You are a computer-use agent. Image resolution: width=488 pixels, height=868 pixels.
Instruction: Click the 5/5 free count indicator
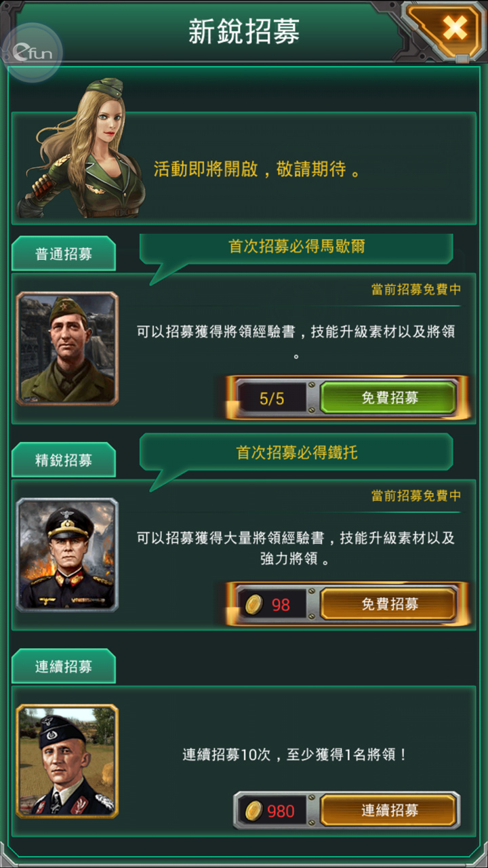272,398
